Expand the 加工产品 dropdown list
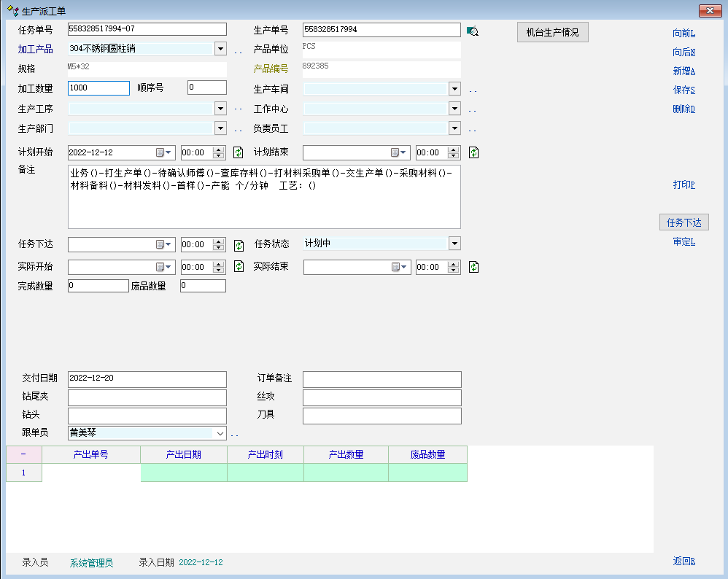Screen dimensions: 728x579 pyautogui.click(x=220, y=49)
